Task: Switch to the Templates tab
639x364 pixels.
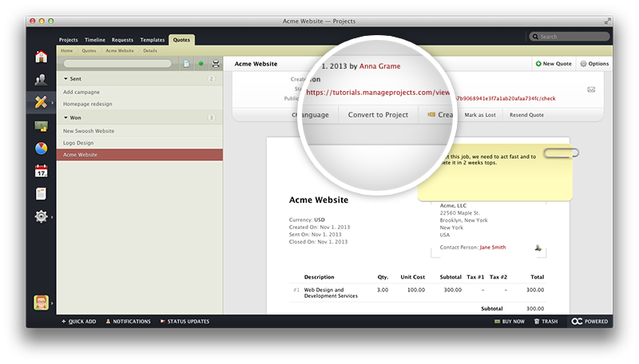Action: (152, 39)
